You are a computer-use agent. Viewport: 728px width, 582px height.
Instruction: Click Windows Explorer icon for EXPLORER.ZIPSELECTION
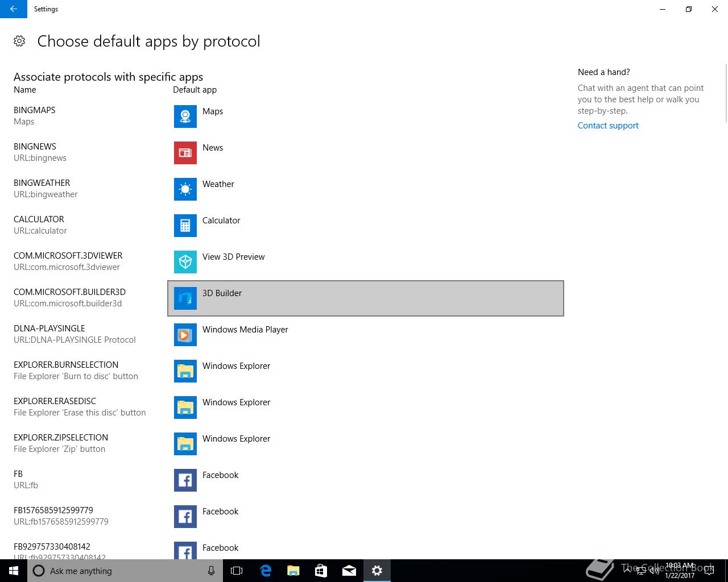click(x=185, y=444)
